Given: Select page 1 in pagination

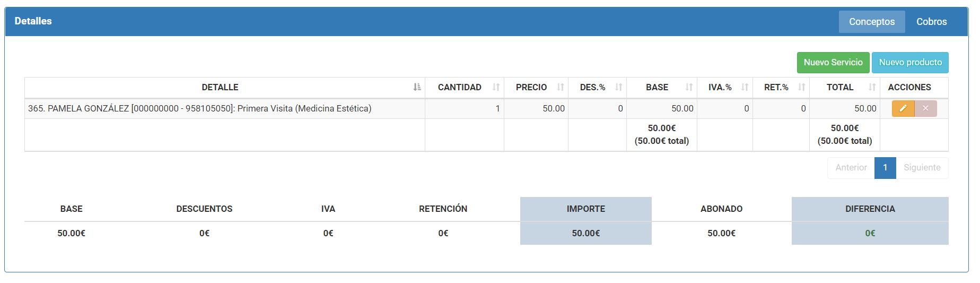Looking at the screenshot, I should 885,168.
